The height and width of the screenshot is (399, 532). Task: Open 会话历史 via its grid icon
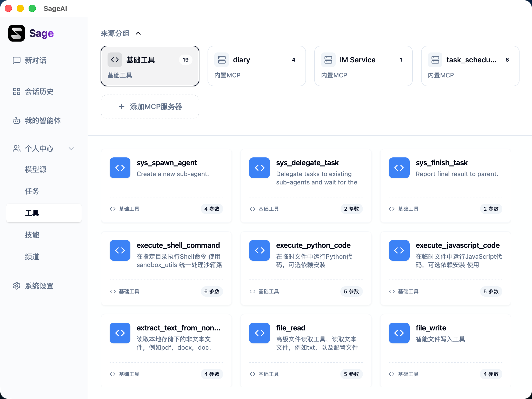click(16, 91)
